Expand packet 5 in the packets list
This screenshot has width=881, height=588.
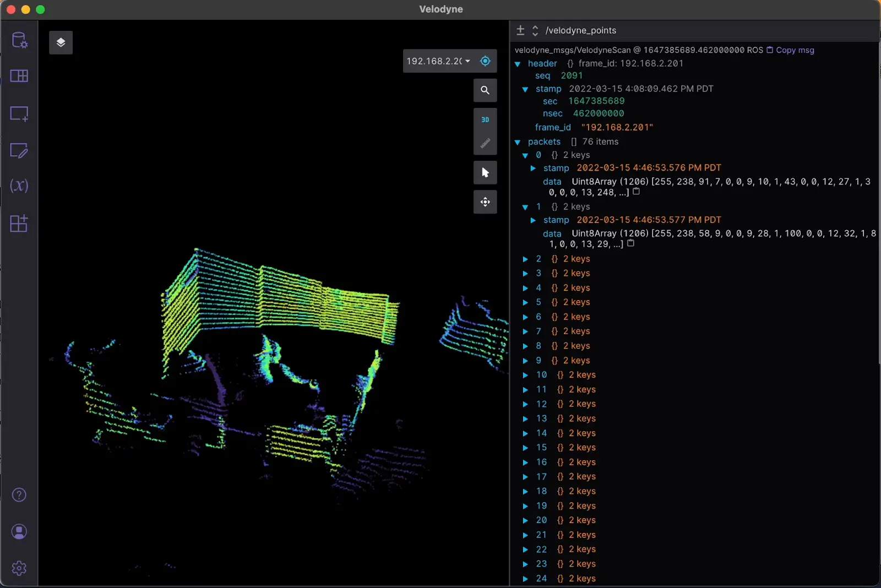pyautogui.click(x=526, y=302)
